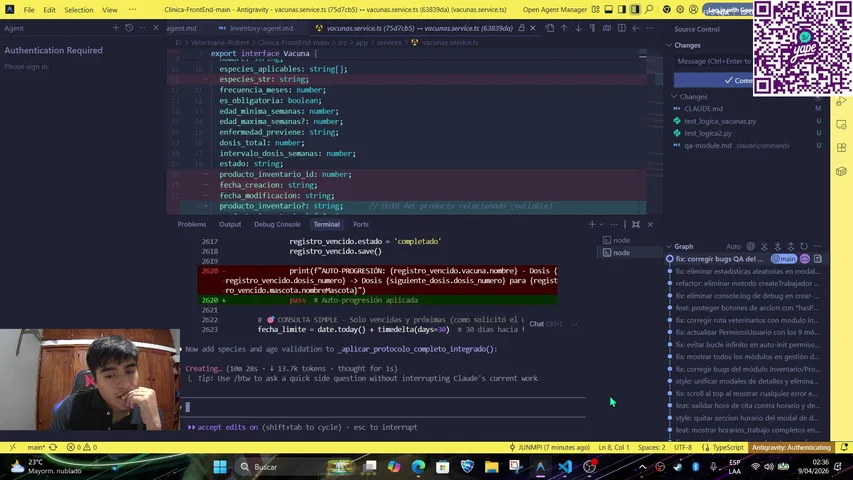Screen dimensions: 853x480
Task: Click the Claude prompt input line
Action: 385,407
